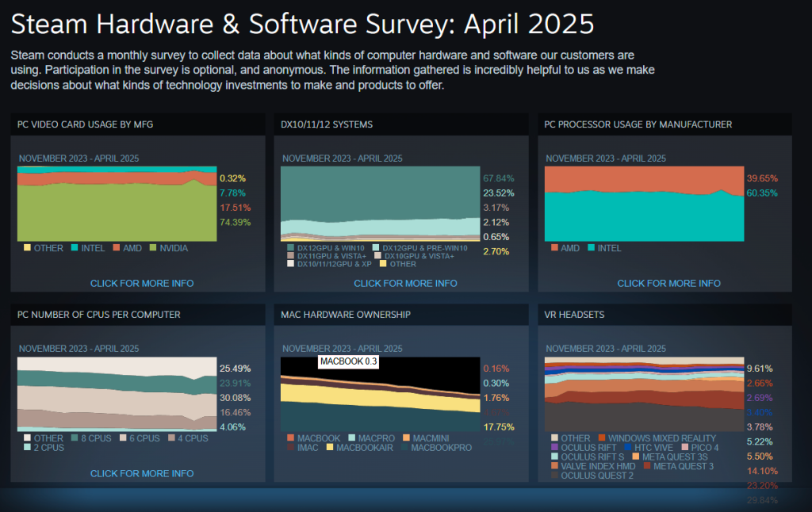Click the IMAC legend label

click(308, 447)
